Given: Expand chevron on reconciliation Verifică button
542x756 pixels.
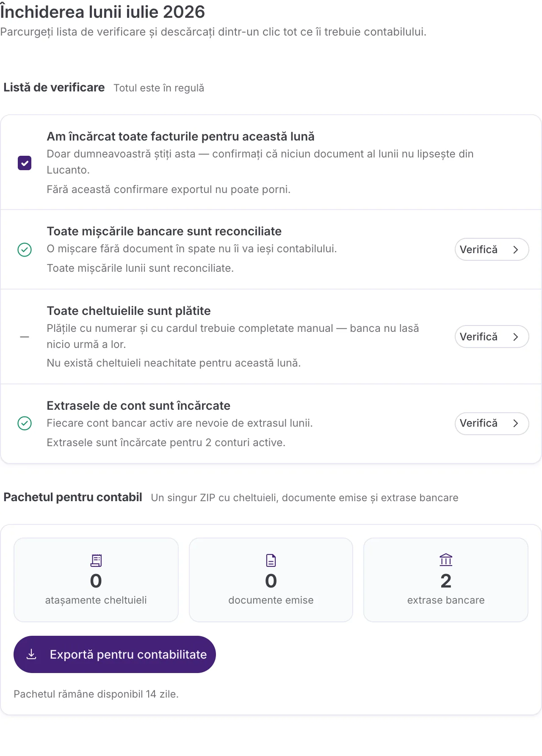Looking at the screenshot, I should pyautogui.click(x=516, y=250).
